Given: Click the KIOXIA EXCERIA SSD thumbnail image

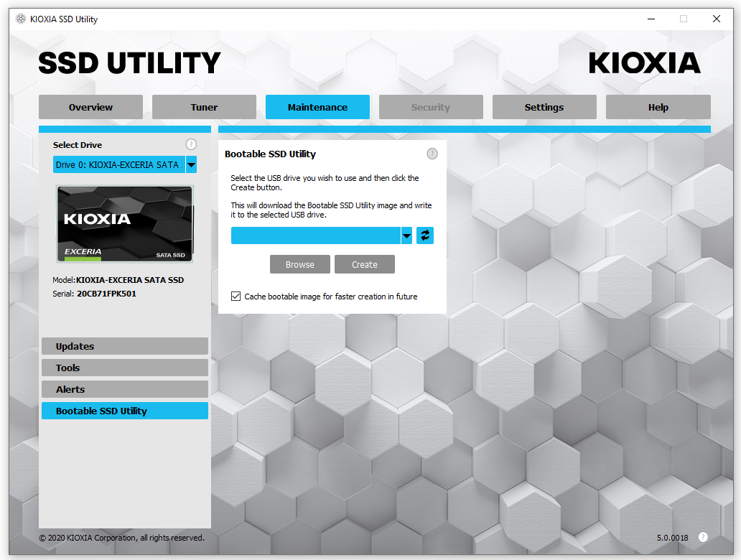Looking at the screenshot, I should pos(125,224).
